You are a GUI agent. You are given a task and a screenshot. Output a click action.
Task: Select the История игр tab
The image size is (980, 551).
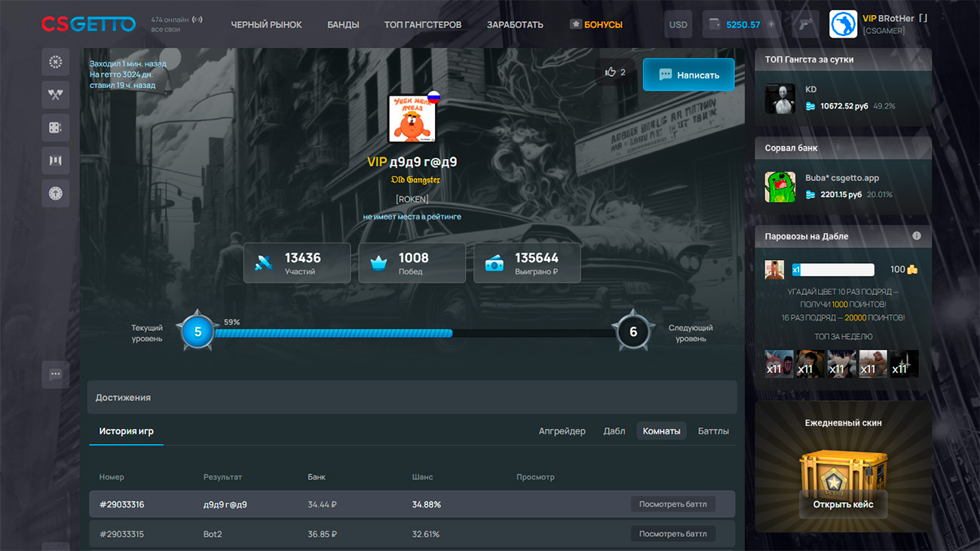[x=126, y=431]
